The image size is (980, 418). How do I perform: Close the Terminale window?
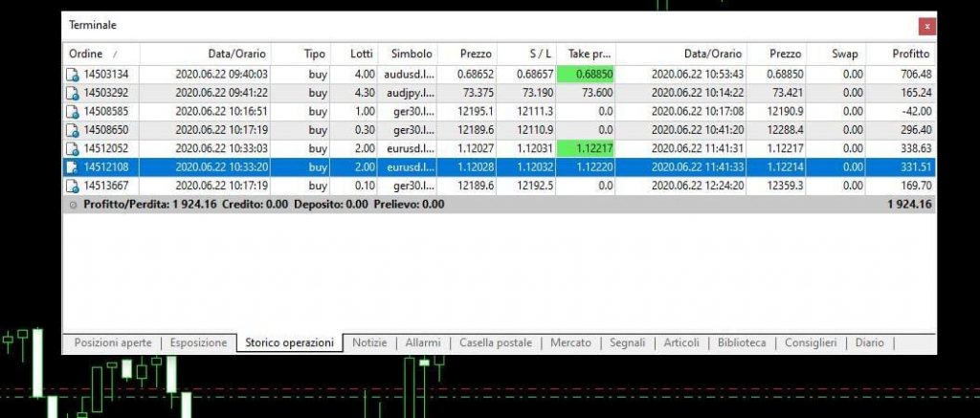tap(926, 26)
